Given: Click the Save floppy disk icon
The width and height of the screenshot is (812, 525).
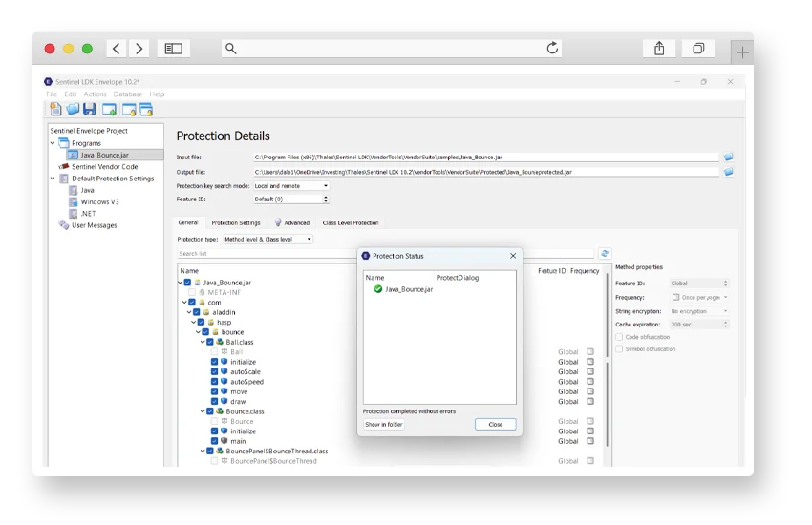Looking at the screenshot, I should pos(90,109).
